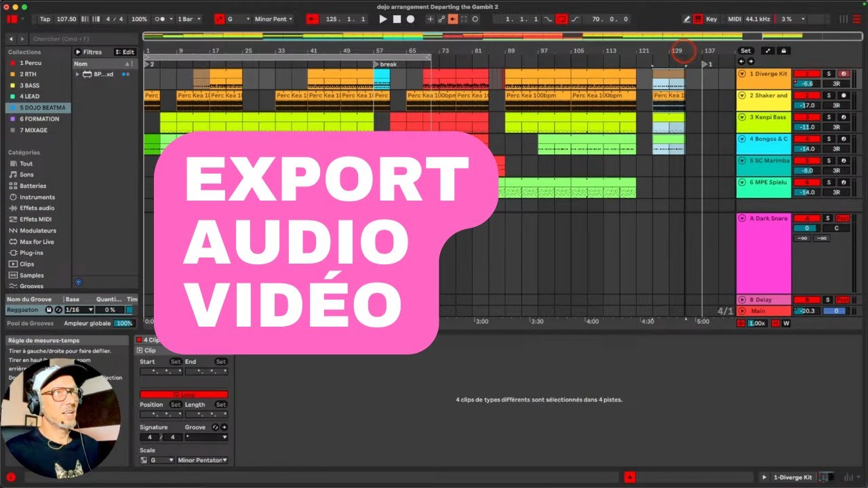Open the Max for Live category
The height and width of the screenshot is (488, 868).
pos(37,242)
